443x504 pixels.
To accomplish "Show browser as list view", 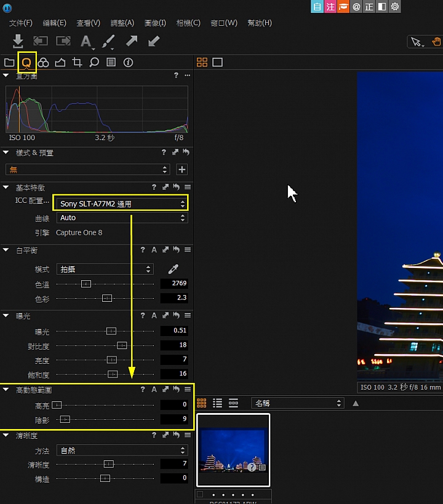I will (x=217, y=403).
